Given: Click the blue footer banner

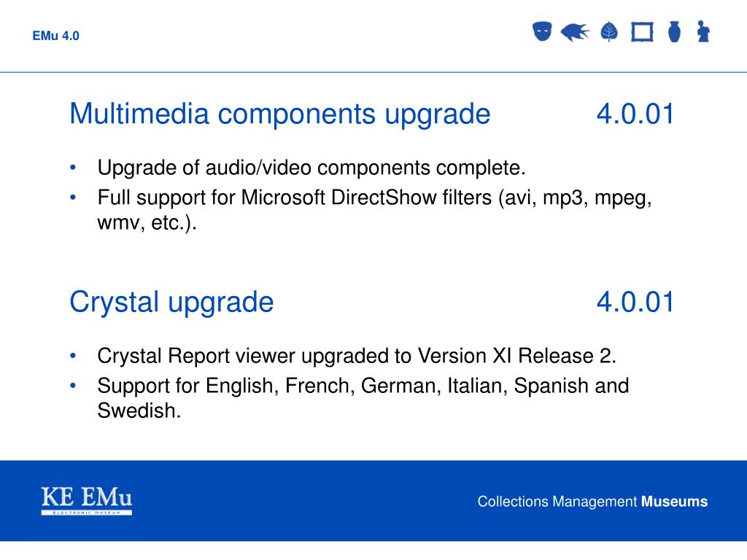Looking at the screenshot, I should click(x=373, y=500).
